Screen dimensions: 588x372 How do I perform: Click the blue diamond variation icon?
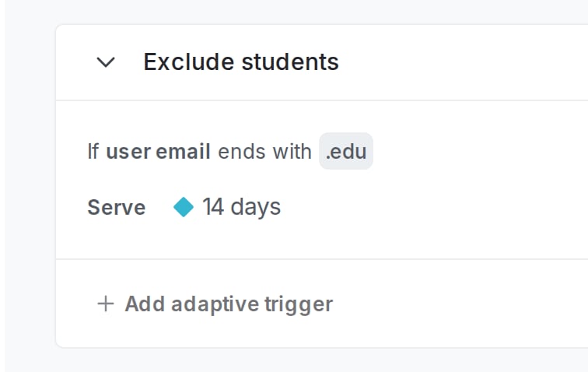pos(184,207)
